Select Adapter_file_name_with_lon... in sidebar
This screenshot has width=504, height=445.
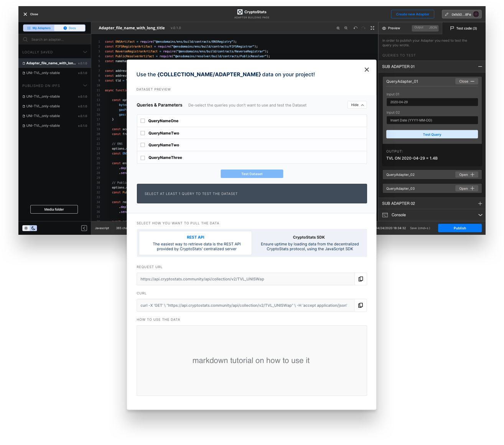coord(55,63)
